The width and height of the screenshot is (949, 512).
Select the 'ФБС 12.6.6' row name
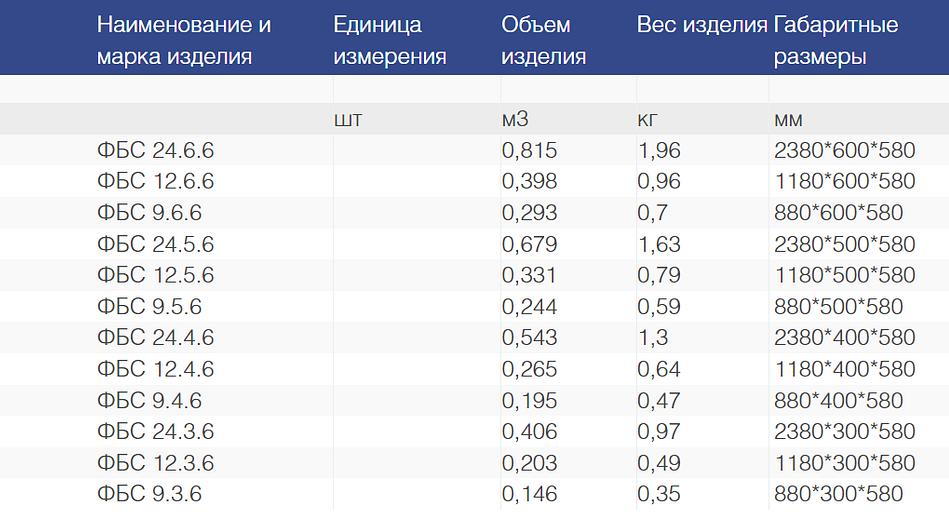(x=155, y=182)
